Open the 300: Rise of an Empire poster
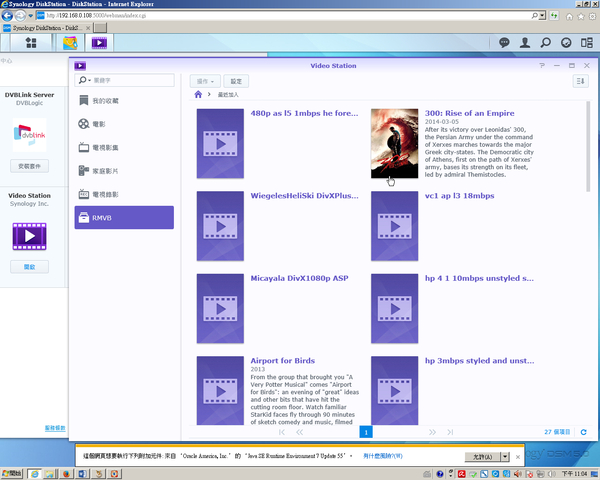 [x=394, y=143]
